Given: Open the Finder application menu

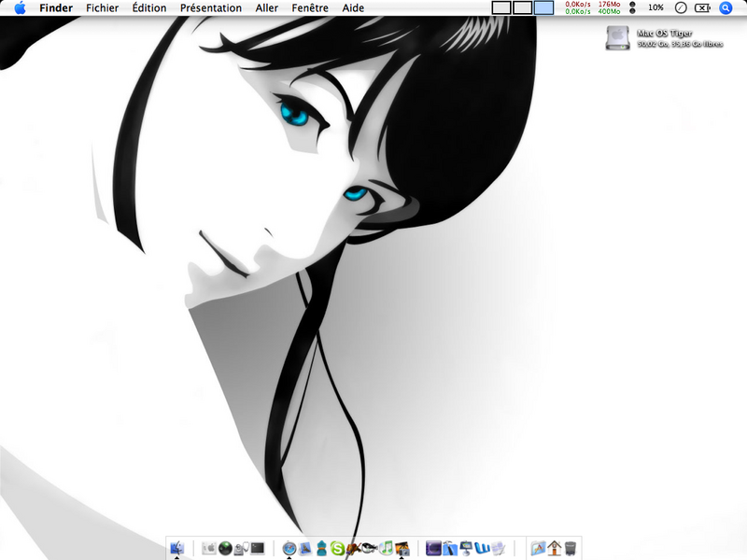Looking at the screenshot, I should 56,7.
